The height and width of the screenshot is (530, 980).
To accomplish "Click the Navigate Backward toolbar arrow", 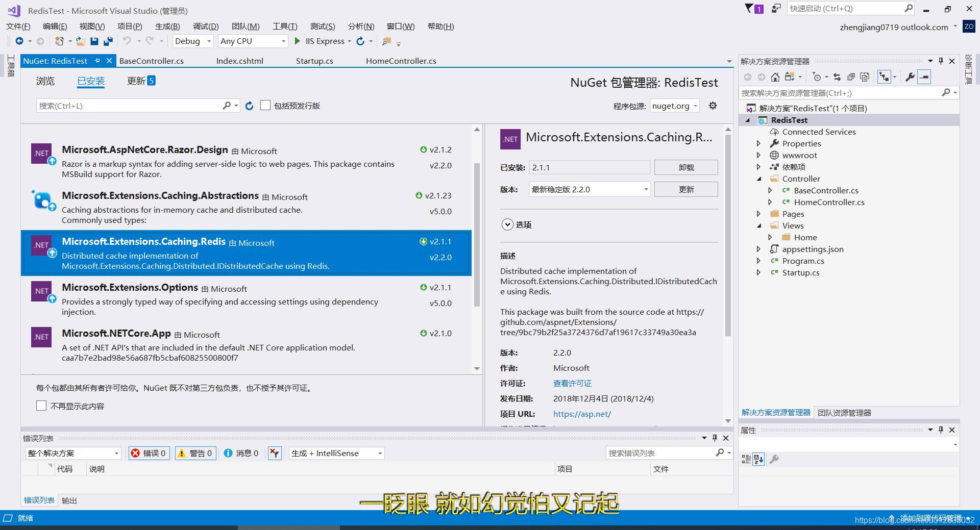I will (19, 41).
